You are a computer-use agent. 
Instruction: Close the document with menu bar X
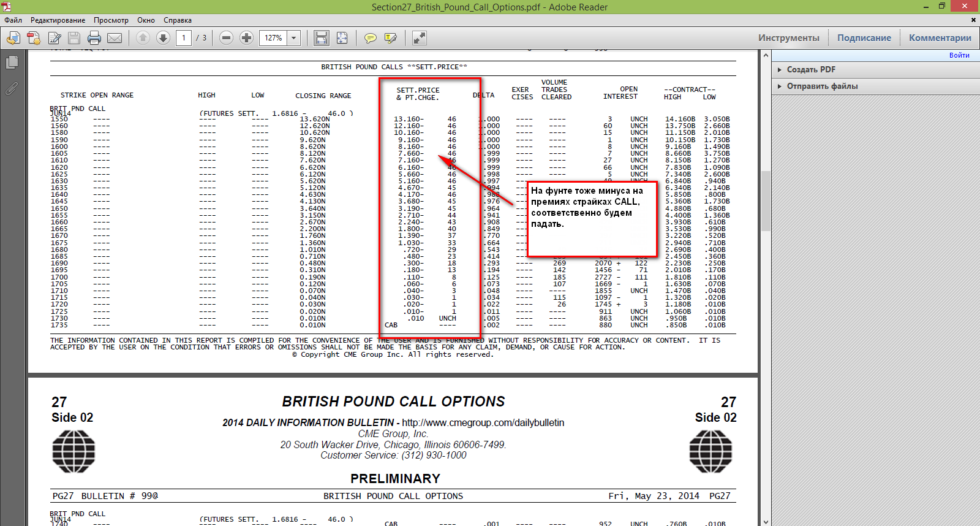point(973,20)
